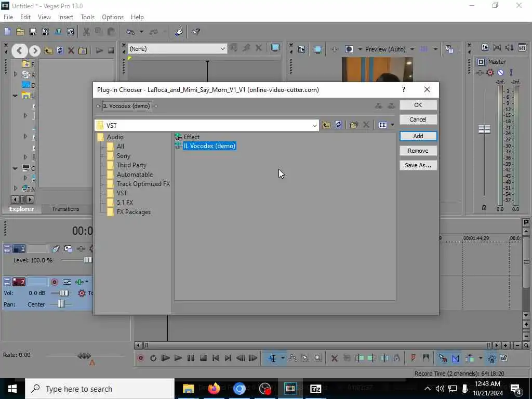Click the create new folder icon in dialog

(354, 125)
